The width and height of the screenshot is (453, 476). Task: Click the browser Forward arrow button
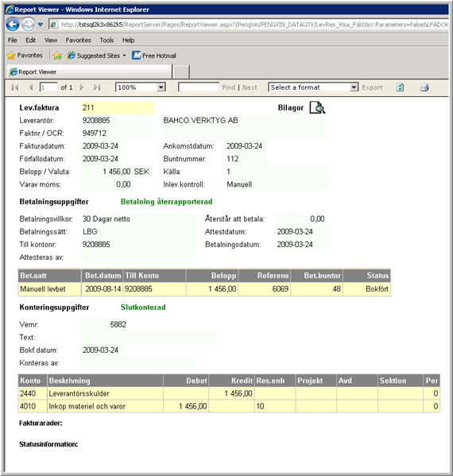pyautogui.click(x=28, y=25)
